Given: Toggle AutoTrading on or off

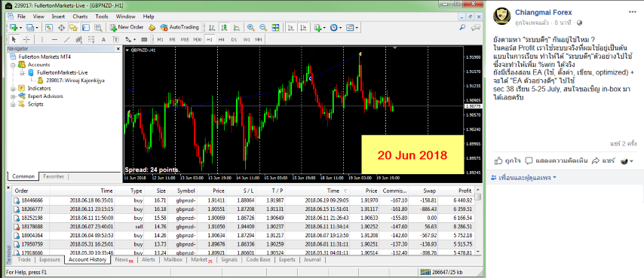Looking at the screenshot, I should [x=179, y=27].
